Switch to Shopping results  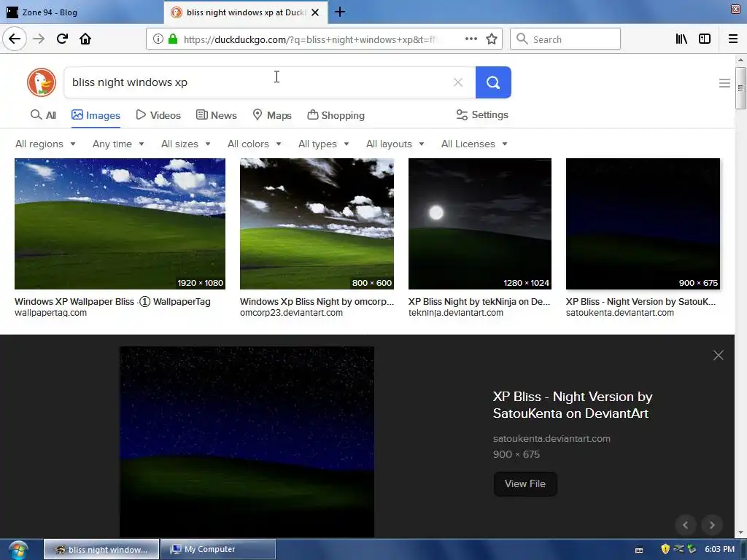pyautogui.click(x=336, y=115)
